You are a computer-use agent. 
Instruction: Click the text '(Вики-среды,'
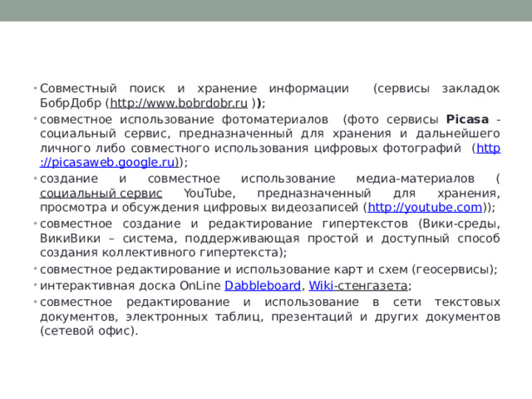[x=459, y=224]
